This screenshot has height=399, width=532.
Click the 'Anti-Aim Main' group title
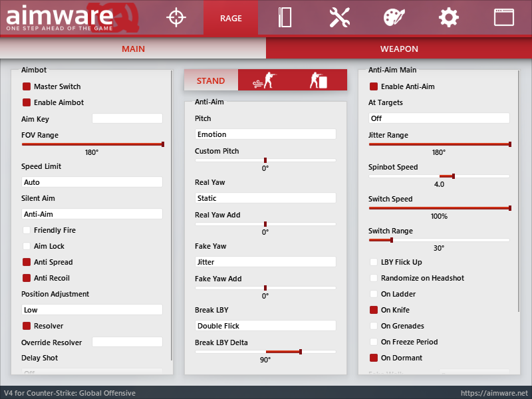pos(392,70)
